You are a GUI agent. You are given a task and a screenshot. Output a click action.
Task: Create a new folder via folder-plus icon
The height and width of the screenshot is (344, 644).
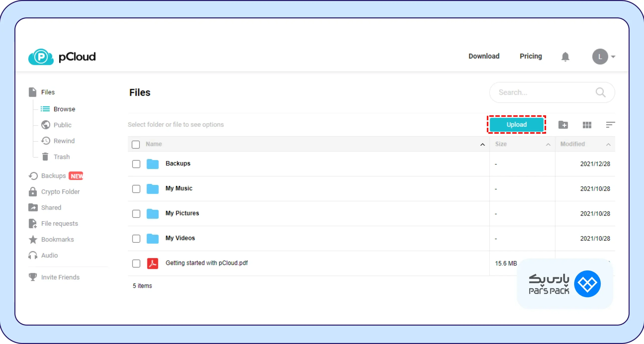pos(563,125)
